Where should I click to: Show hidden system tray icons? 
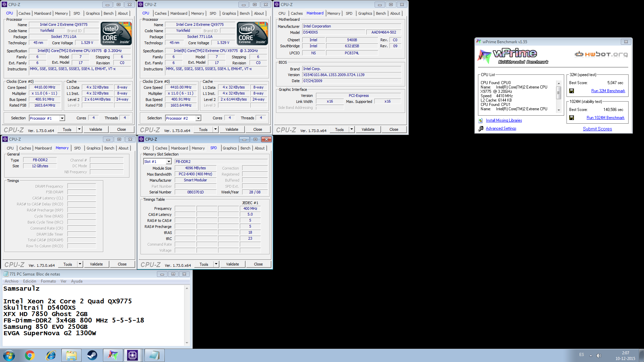tap(591, 356)
